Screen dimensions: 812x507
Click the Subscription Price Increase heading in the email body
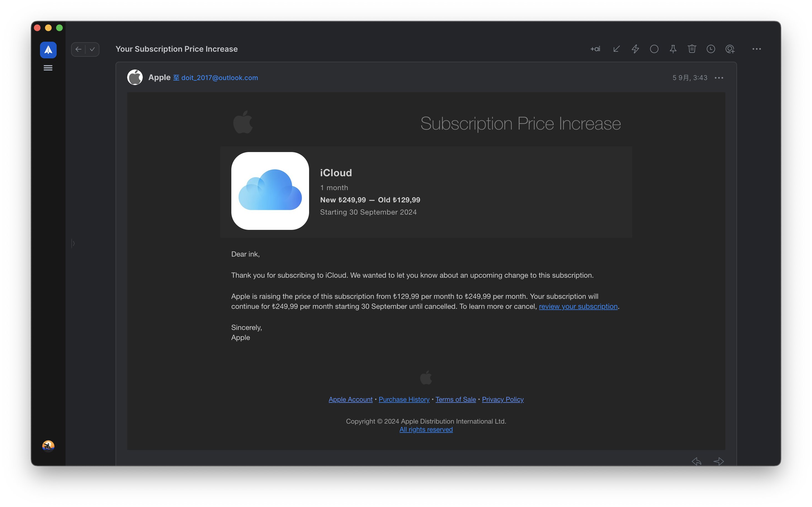tap(521, 124)
